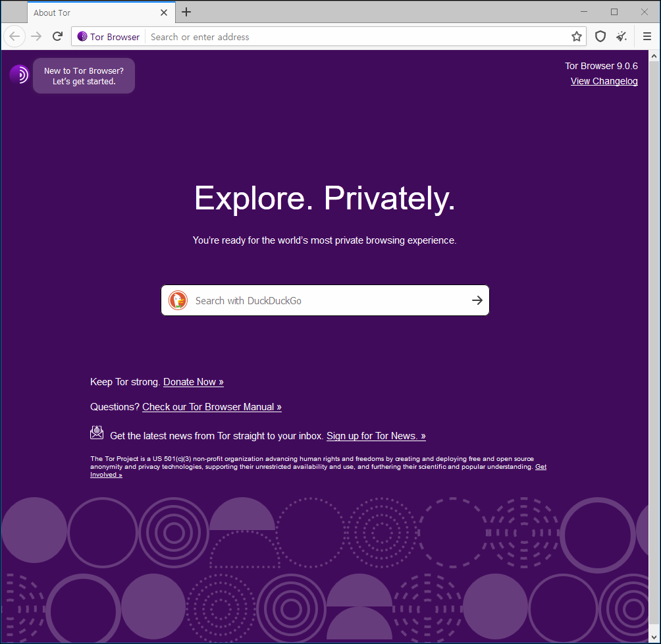Close the Tor Browser window
The width and height of the screenshot is (661, 644).
click(644, 13)
